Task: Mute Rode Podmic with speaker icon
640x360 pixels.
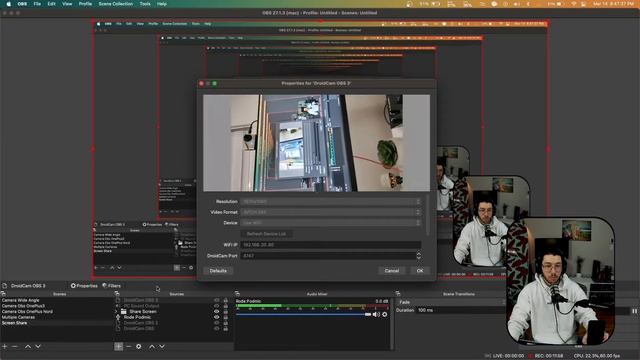Action: coord(376,314)
